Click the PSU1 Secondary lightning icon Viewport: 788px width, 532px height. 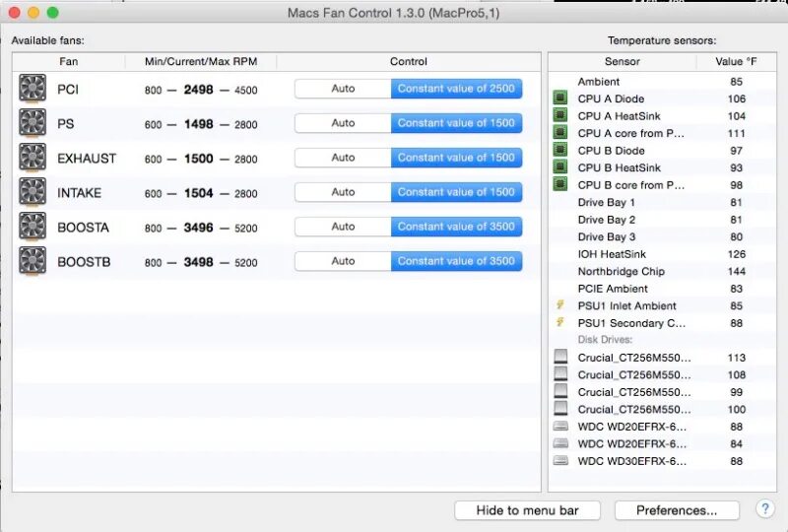pyautogui.click(x=560, y=322)
